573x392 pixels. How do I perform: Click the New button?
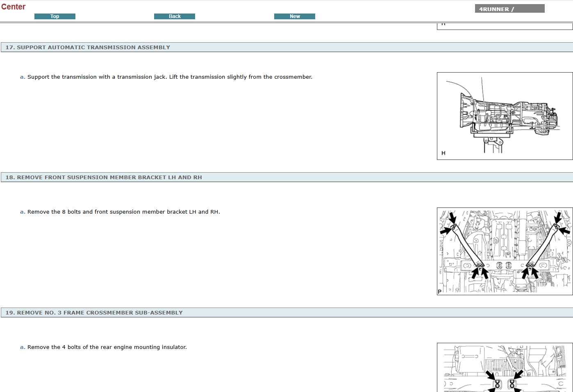pyautogui.click(x=294, y=16)
